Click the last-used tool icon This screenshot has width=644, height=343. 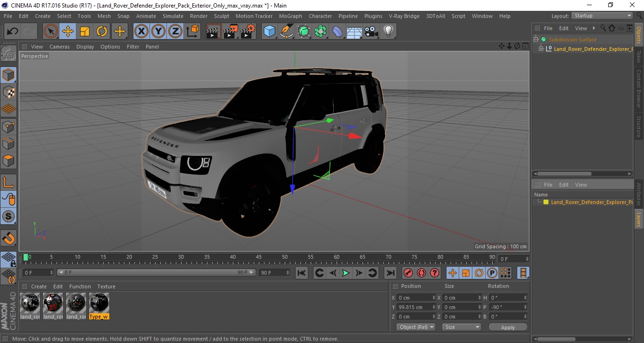point(120,32)
